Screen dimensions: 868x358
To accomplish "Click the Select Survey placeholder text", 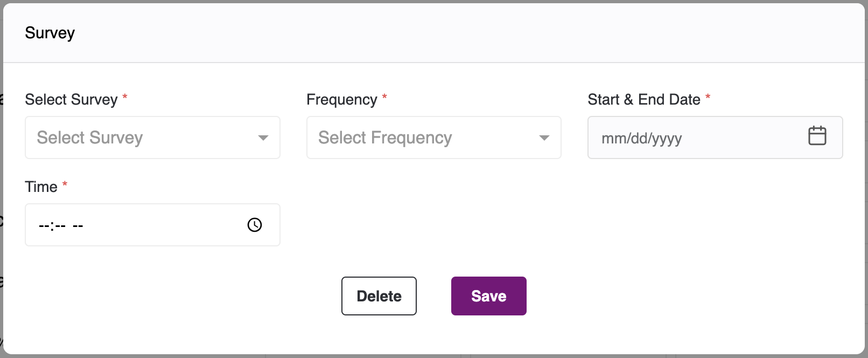I will [90, 138].
